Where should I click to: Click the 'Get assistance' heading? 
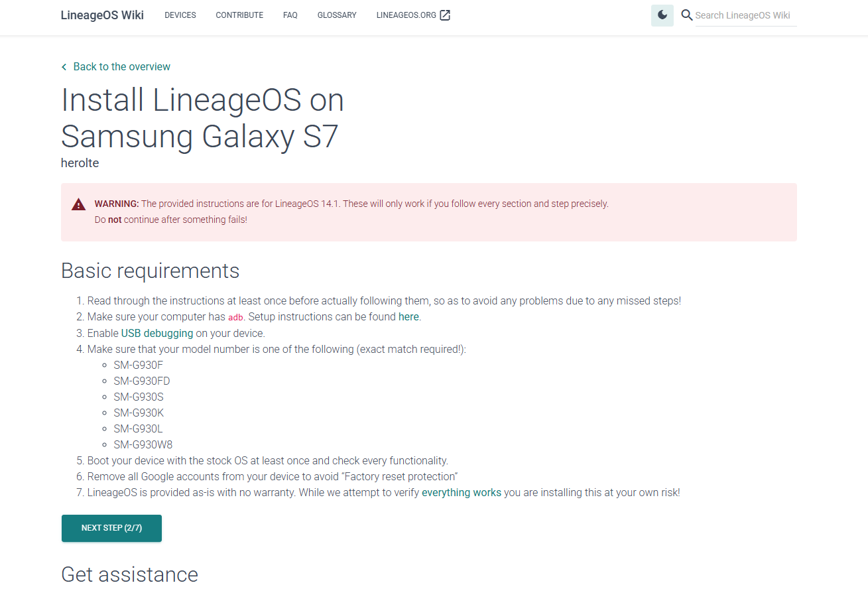129,574
